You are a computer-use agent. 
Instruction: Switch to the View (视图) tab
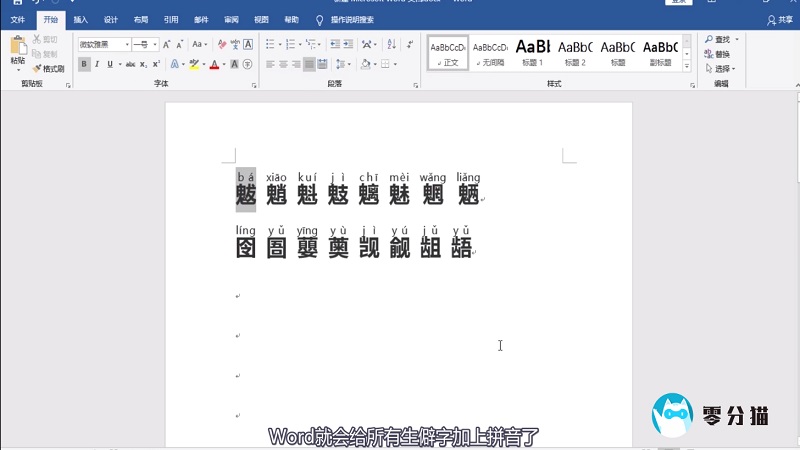[261, 20]
